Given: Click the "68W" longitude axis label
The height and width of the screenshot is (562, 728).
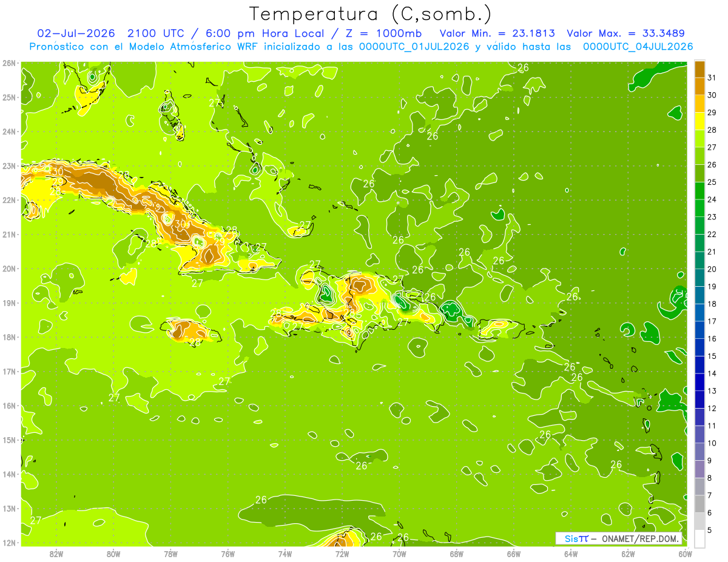Looking at the screenshot, I should click(457, 554).
